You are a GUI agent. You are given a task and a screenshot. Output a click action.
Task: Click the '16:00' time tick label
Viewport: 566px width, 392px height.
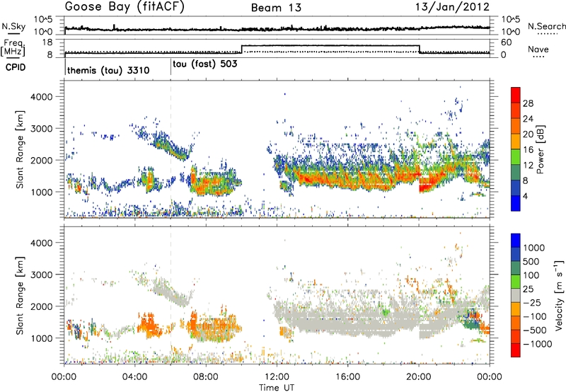coord(347,377)
